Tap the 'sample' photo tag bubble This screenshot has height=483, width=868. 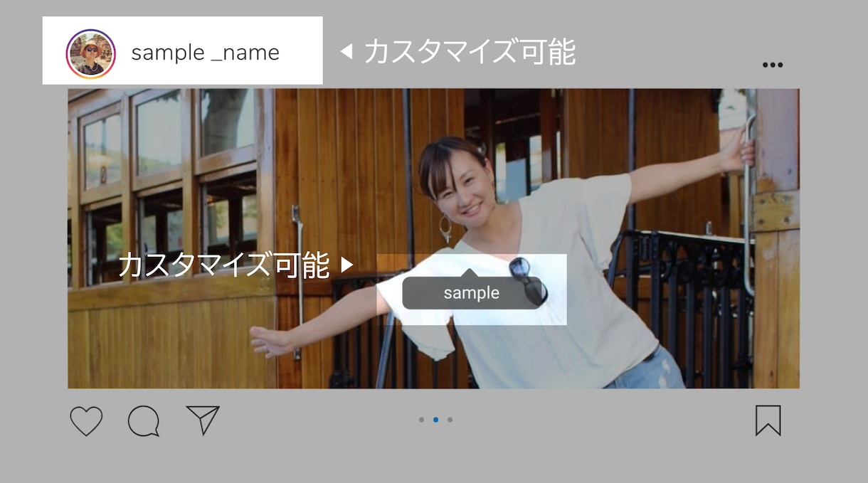pos(472,291)
